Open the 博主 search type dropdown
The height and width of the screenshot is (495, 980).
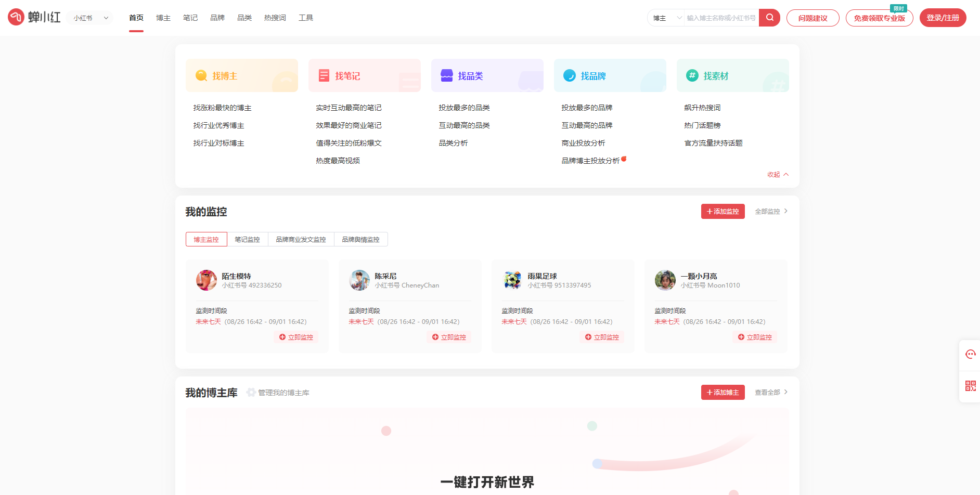pos(666,18)
